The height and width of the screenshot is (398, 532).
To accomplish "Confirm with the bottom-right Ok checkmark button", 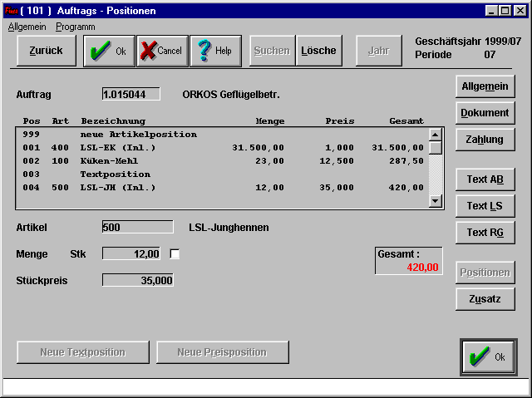I will pyautogui.click(x=489, y=356).
